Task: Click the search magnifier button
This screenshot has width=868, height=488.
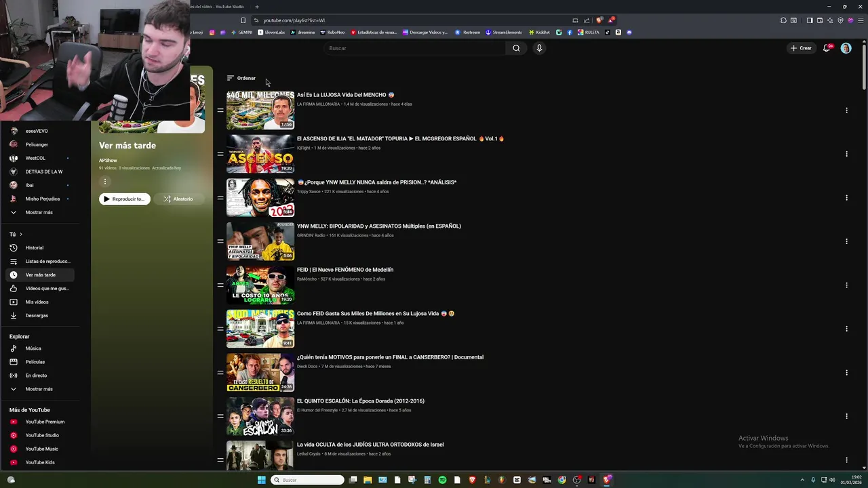Action: coord(516,48)
